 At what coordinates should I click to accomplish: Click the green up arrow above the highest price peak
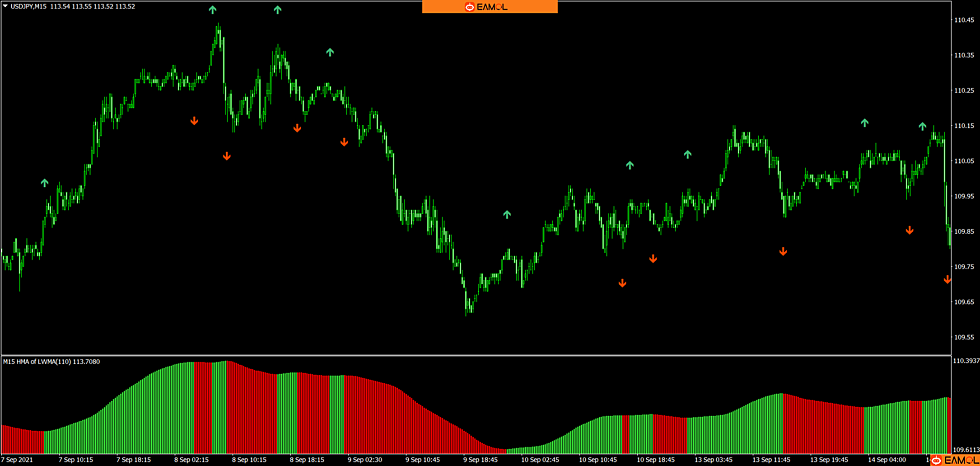(212, 9)
